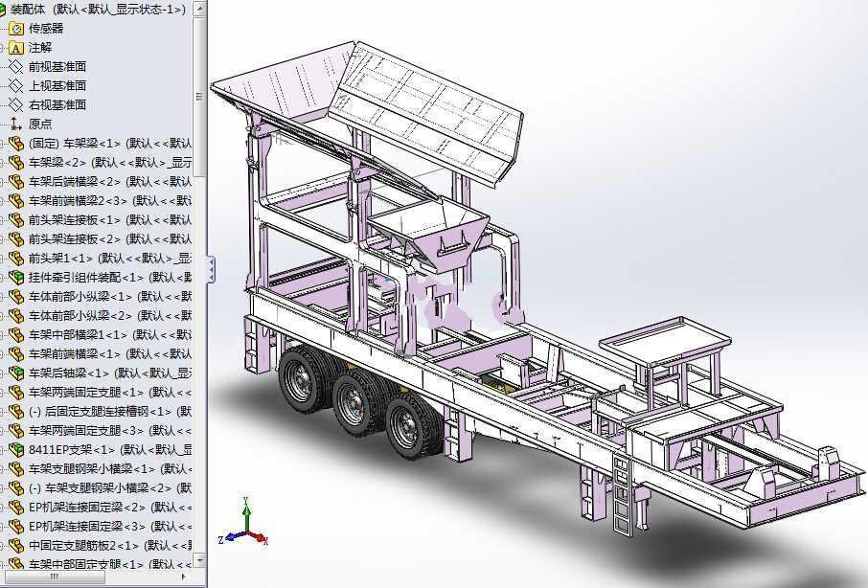The height and width of the screenshot is (588, 868).
Task: Select the 车架前端横梁<1> component
Action: coord(101,353)
